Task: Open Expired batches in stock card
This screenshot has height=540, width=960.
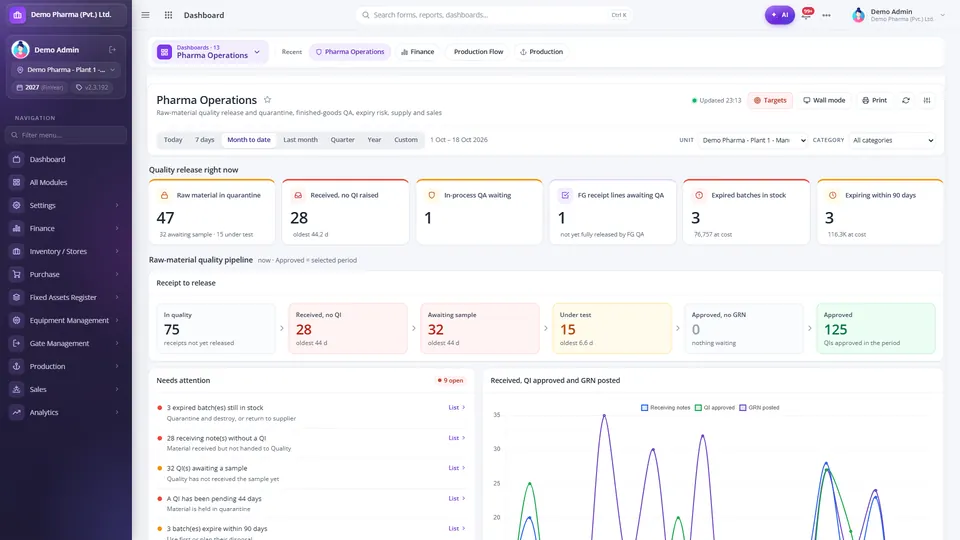Action: point(746,212)
